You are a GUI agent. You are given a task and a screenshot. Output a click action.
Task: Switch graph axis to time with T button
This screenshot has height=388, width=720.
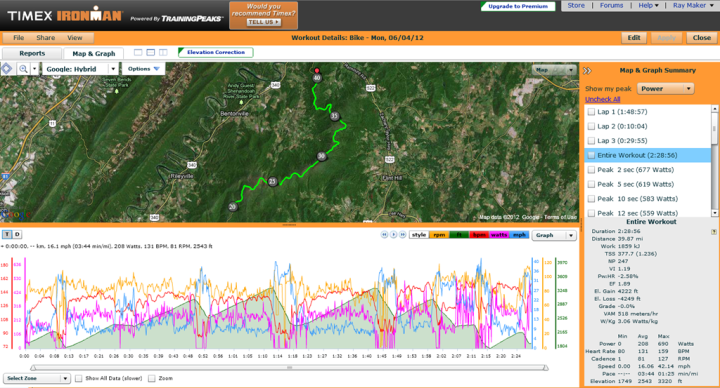tap(7, 234)
